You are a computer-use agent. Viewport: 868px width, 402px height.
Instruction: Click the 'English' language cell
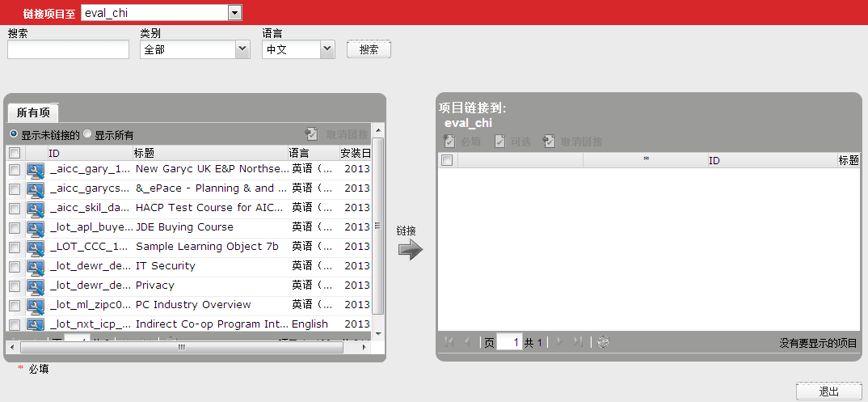pyautogui.click(x=310, y=324)
